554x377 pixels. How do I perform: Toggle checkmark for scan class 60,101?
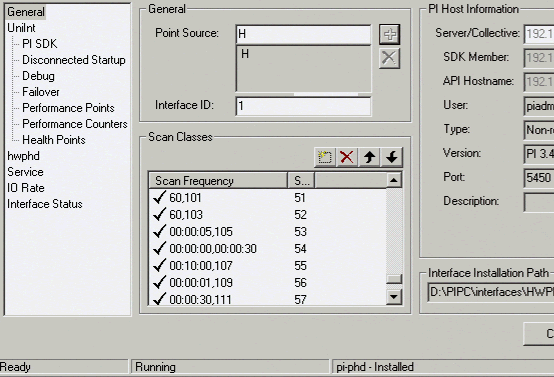160,197
